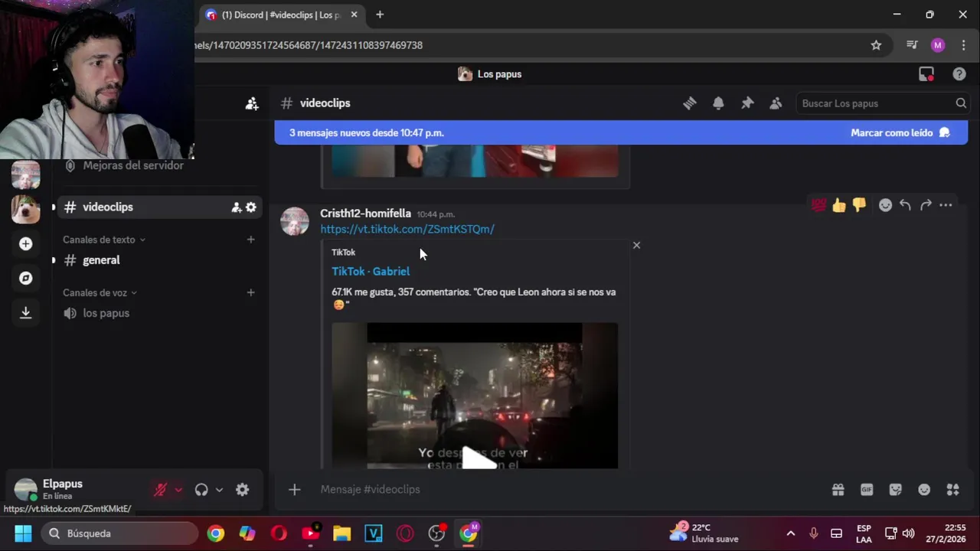980x551 pixels.
Task: Join los papus voice channel
Action: [159, 313]
